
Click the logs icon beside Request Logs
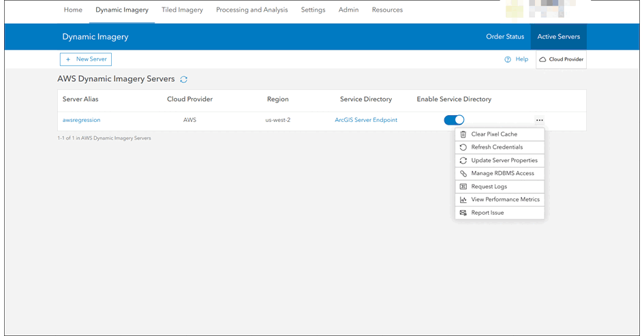pos(463,187)
